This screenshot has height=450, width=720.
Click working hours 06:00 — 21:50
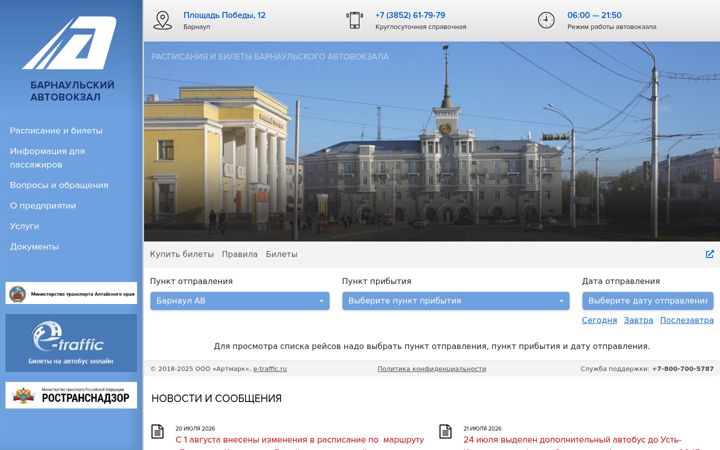tap(595, 15)
